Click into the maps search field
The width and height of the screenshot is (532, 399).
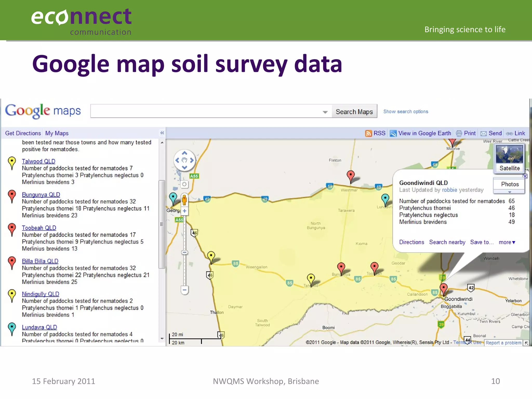tap(205, 111)
